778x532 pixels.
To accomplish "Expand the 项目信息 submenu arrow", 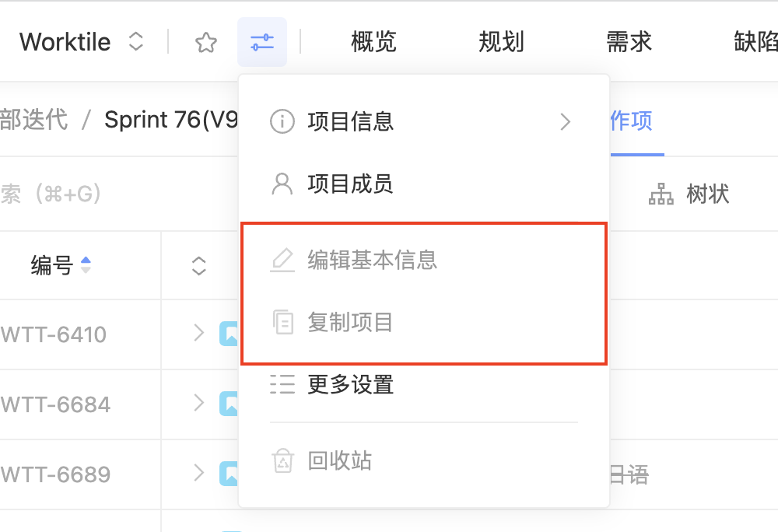I will click(x=565, y=121).
